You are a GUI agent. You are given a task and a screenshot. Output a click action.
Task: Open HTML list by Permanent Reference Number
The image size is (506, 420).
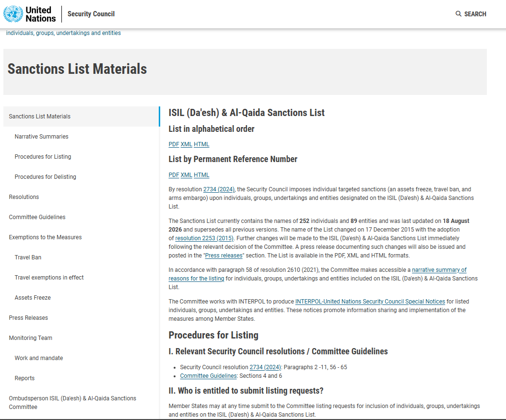click(201, 175)
